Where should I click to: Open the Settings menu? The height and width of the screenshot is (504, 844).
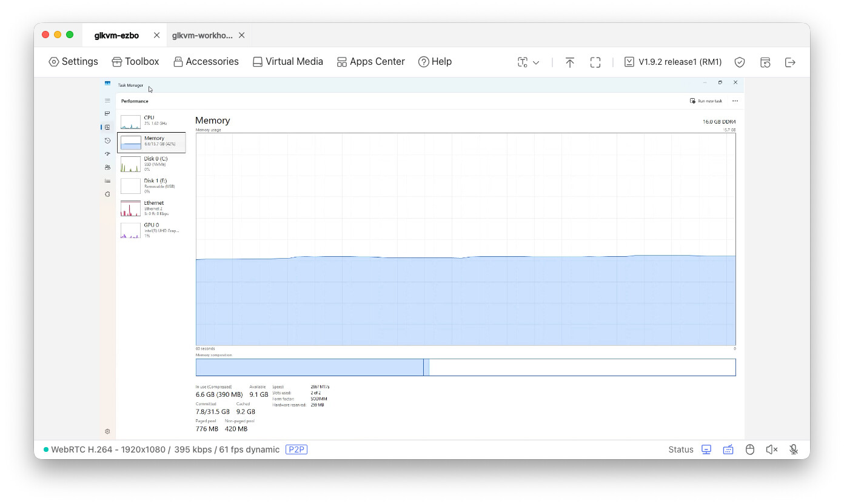pos(73,62)
